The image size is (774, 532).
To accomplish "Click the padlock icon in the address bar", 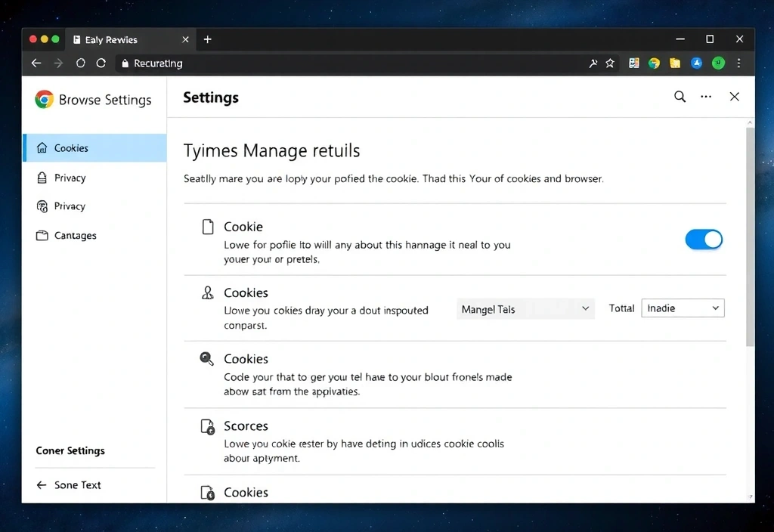I will (125, 63).
